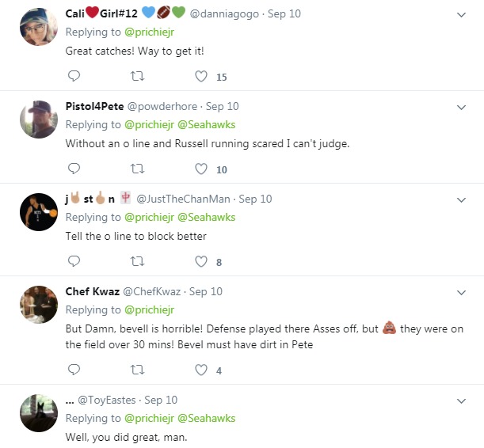Reply to Pistol4Pete's tweet
The width and height of the screenshot is (484, 448).
[x=74, y=169]
